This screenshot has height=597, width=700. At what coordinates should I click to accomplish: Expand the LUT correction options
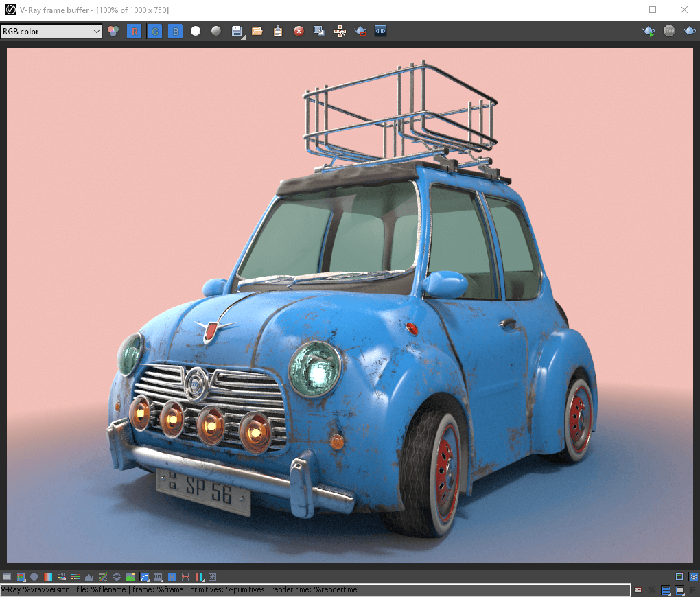tap(164, 581)
